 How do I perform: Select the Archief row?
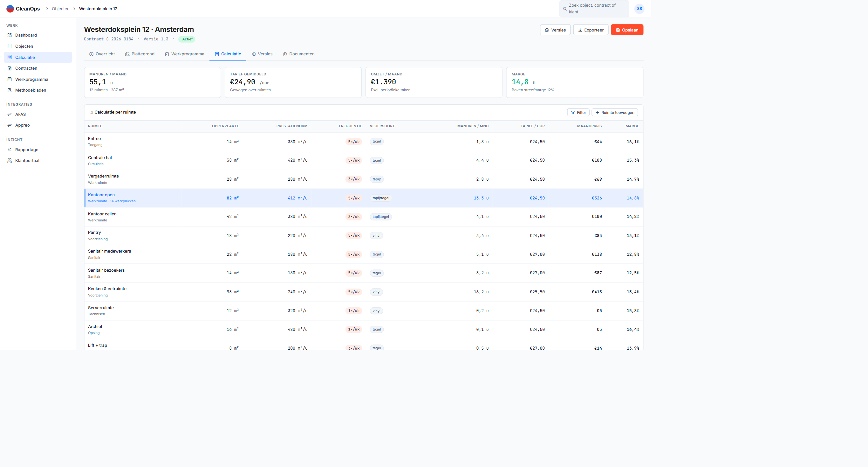[x=364, y=330]
